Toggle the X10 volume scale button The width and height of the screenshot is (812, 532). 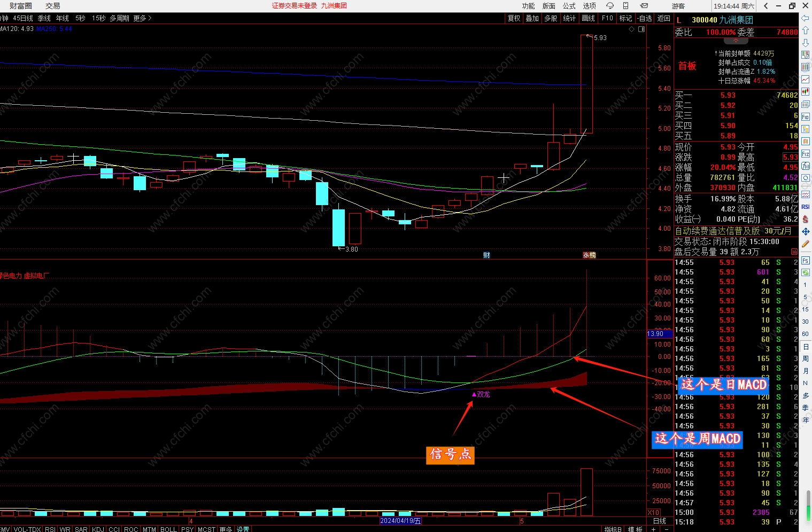click(653, 513)
